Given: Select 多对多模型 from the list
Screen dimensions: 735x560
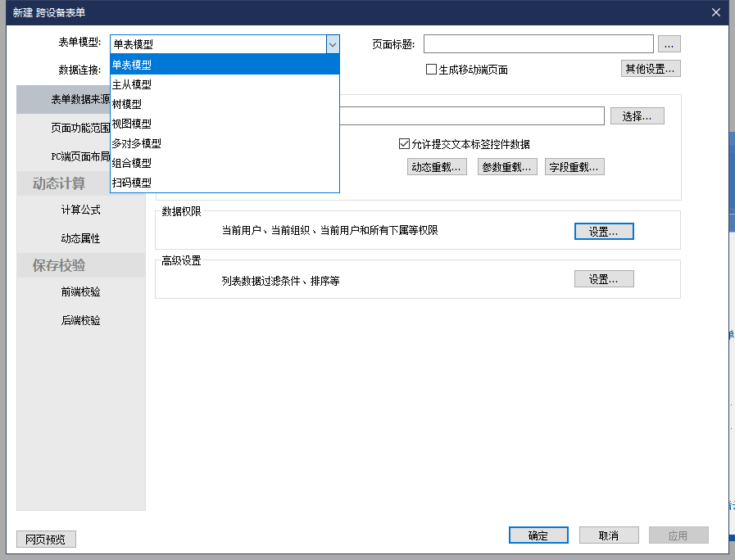Looking at the screenshot, I should [137, 143].
